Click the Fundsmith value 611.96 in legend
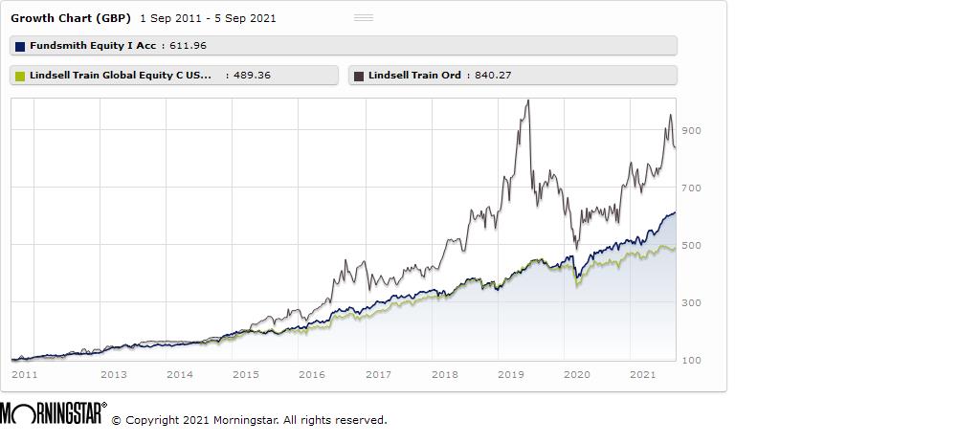The width and height of the screenshot is (980, 443). [188, 46]
